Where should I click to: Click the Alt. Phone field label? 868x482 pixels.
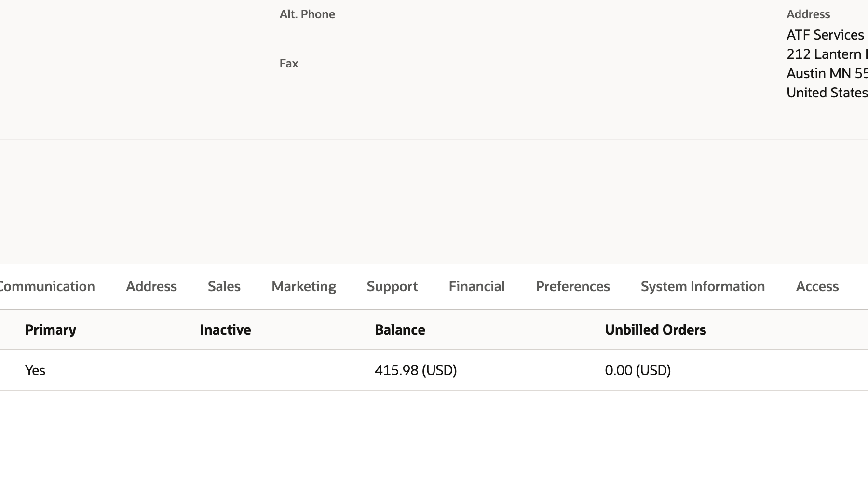pos(307,14)
